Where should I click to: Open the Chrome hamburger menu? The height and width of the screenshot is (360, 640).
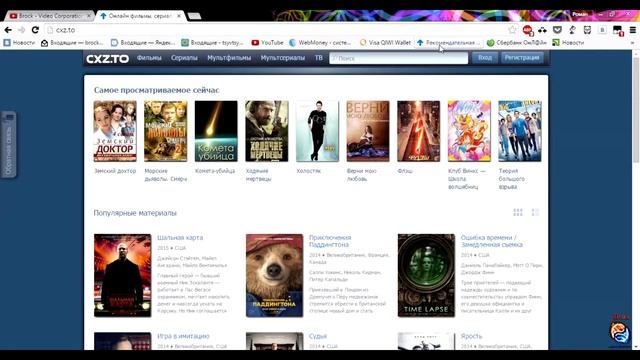point(633,30)
